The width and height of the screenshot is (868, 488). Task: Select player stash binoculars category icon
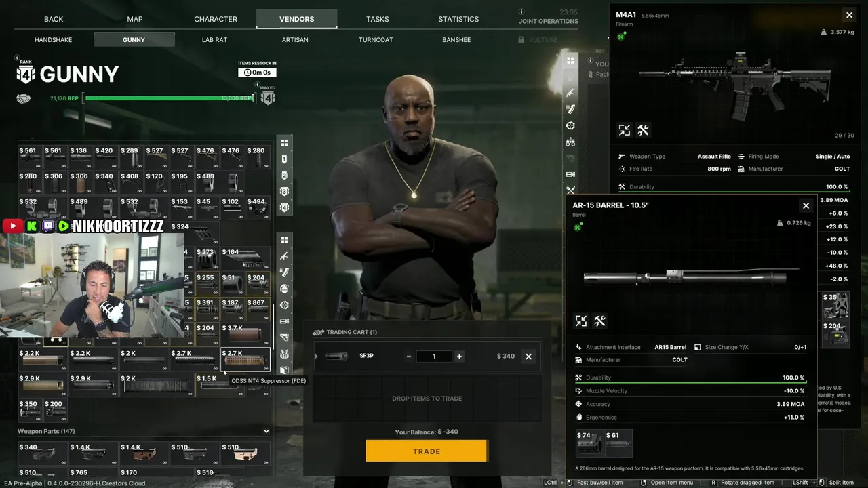(x=570, y=142)
